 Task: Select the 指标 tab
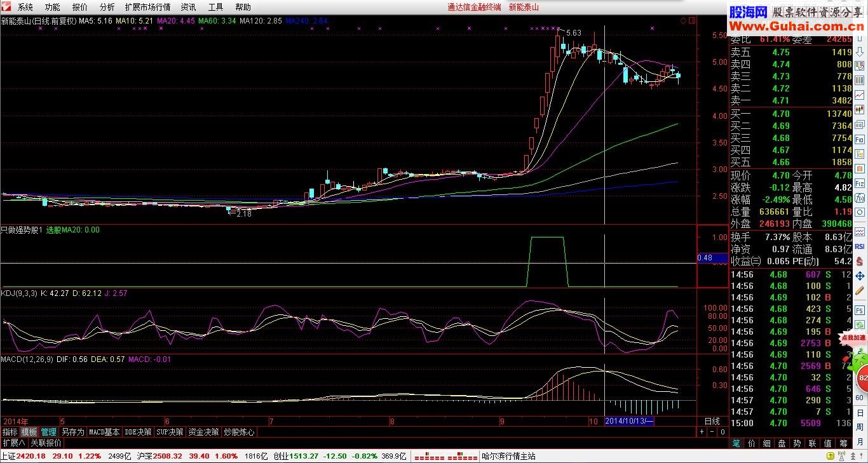(x=10, y=432)
